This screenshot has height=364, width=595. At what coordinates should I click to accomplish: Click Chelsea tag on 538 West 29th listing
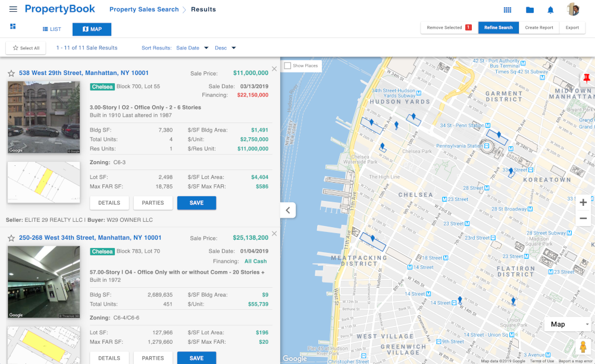pyautogui.click(x=102, y=86)
